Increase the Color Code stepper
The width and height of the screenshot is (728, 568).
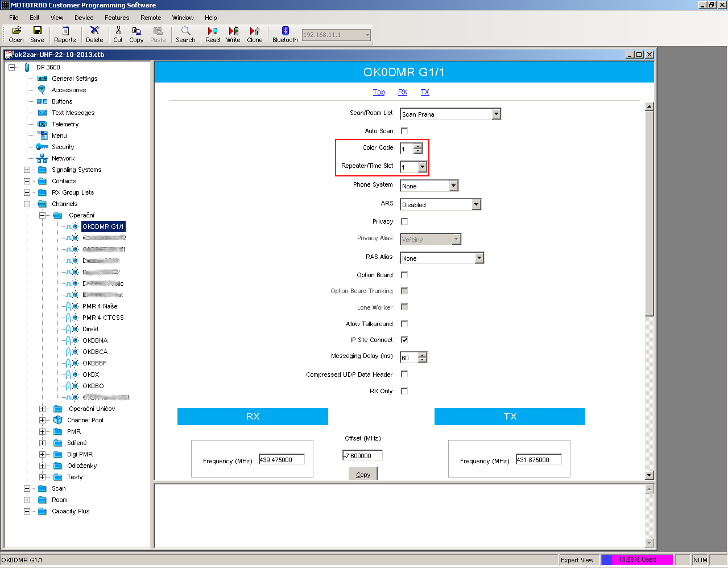click(418, 146)
